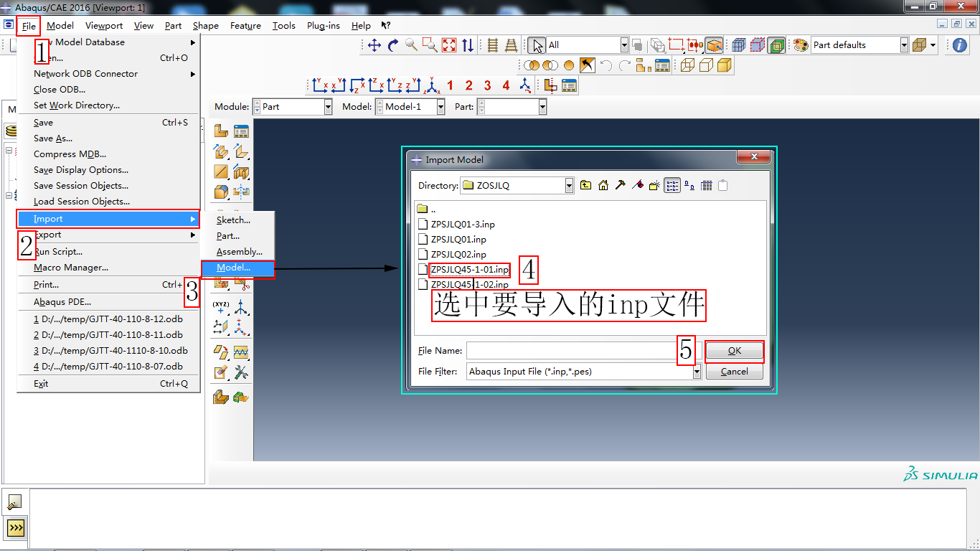Click the Auto-Fit View icon
This screenshot has height=551, width=980.
point(449,45)
